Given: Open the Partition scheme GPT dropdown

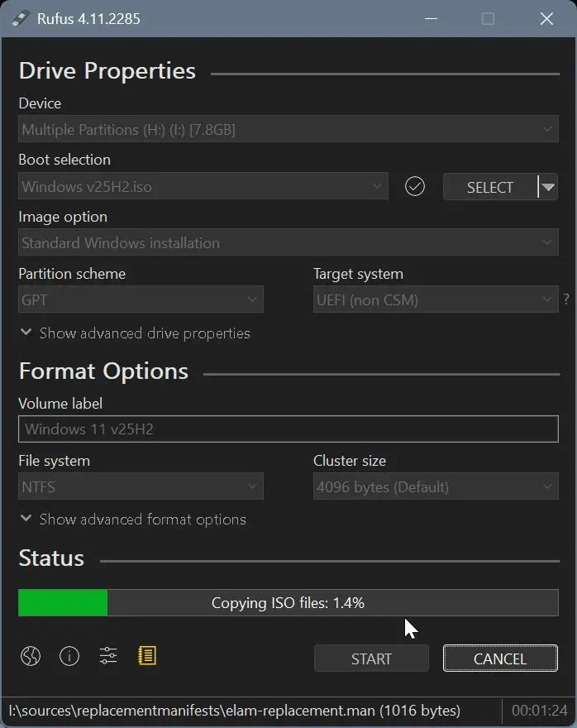Looking at the screenshot, I should point(141,300).
